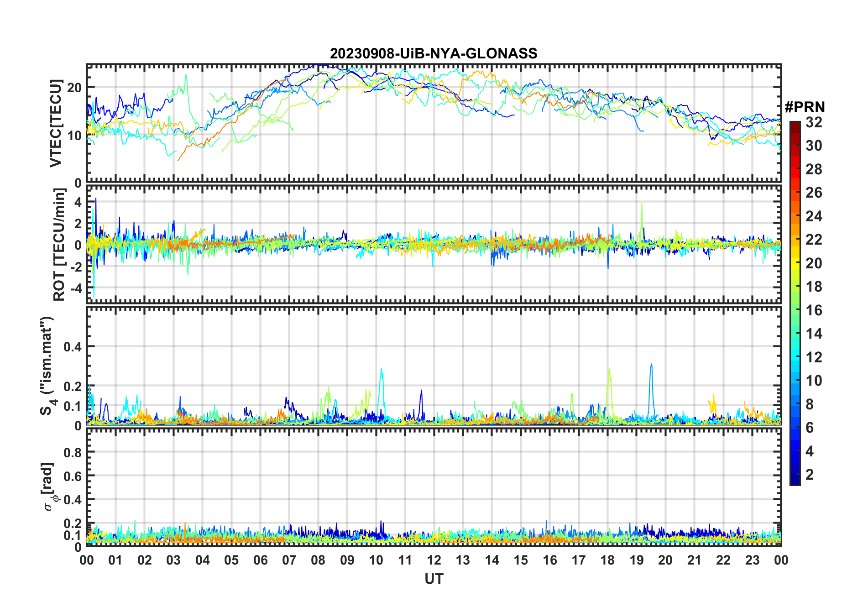Select colorbar tick label 26
868x607 pixels.
tap(814, 193)
